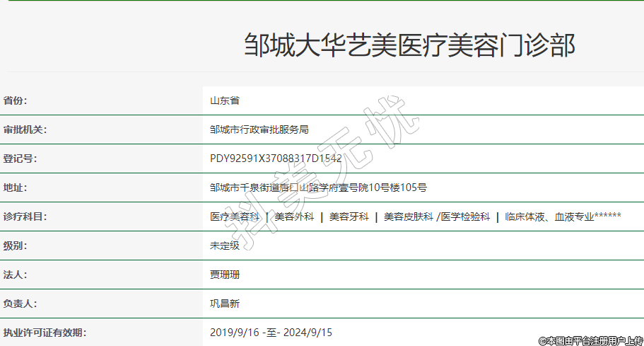Select 美容外科 in the subject list

coord(294,217)
